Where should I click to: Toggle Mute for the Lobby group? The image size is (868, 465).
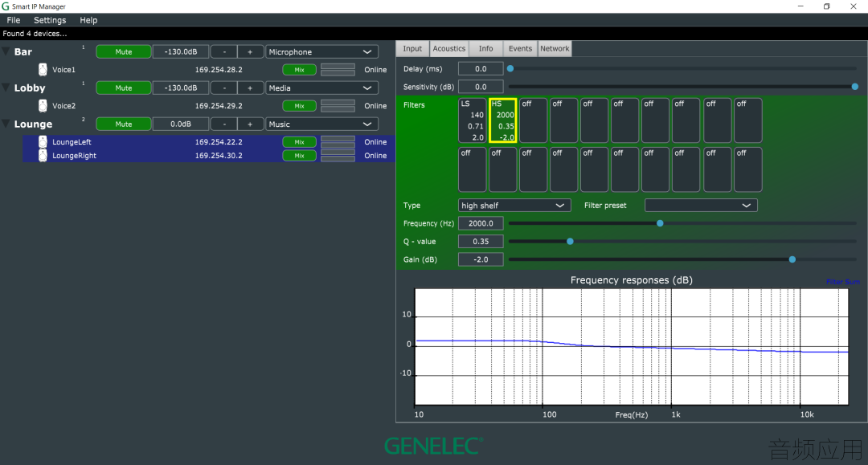tap(124, 88)
